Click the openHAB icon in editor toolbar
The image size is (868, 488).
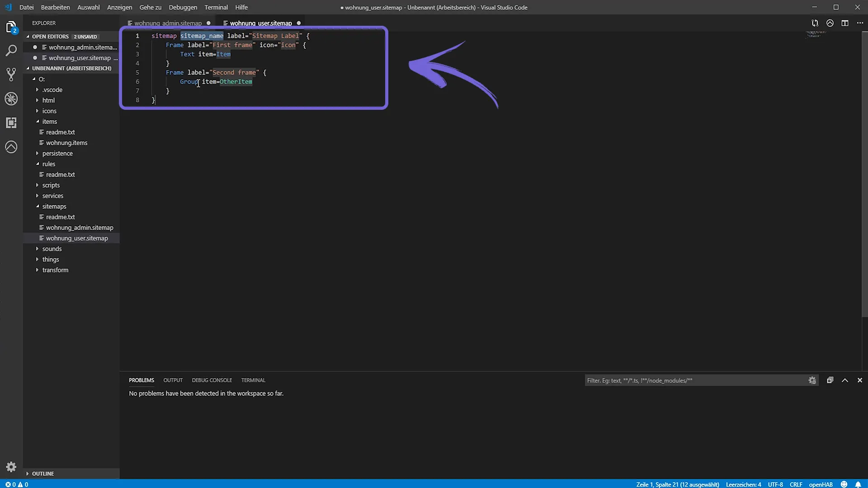pos(830,23)
